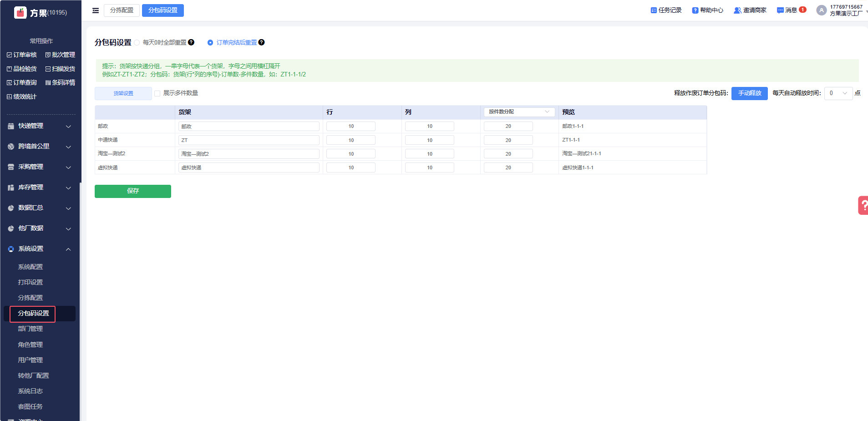Open 用户管理 in sidebar
Screen dimensions: 868x421
30,360
